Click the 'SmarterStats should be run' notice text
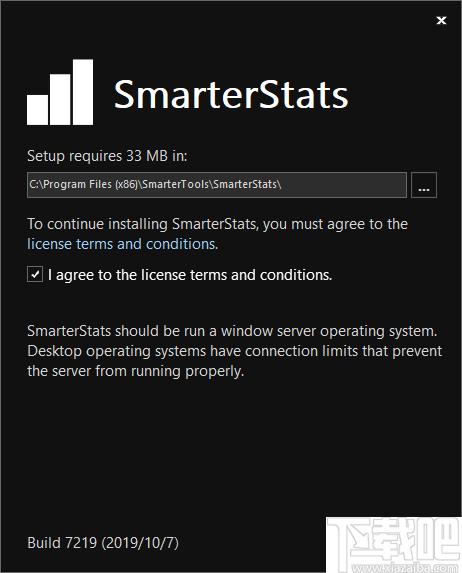 (x=234, y=351)
